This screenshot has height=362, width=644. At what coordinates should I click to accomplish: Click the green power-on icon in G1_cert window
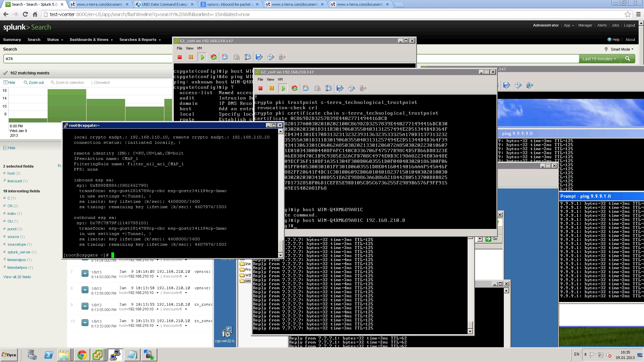202,57
